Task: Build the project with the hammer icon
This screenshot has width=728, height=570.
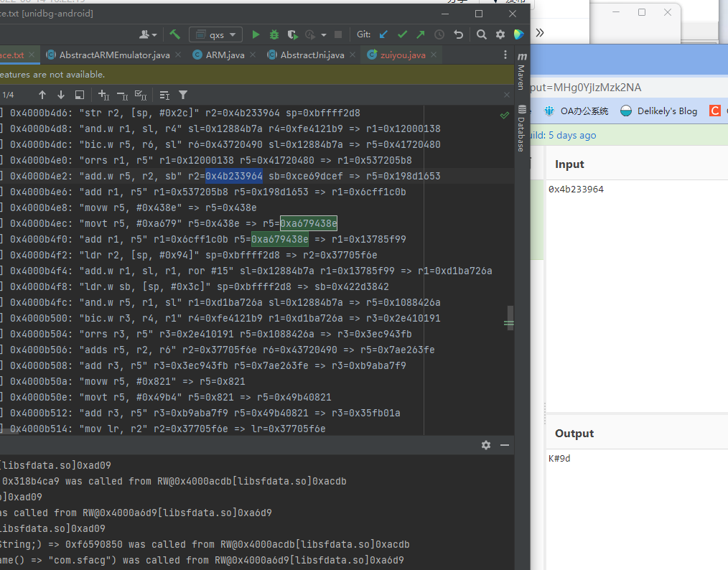Action: coord(174,34)
